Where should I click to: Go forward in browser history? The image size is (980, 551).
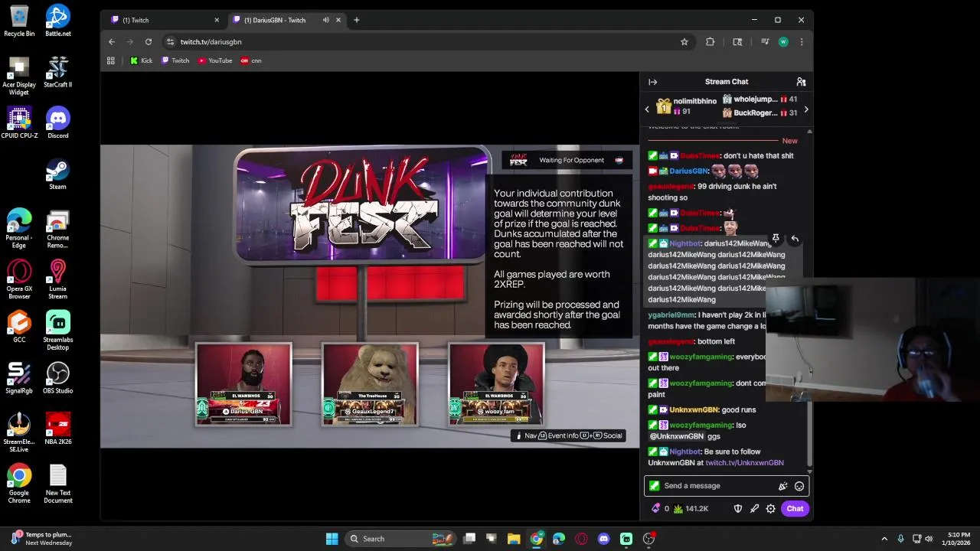pos(130,42)
